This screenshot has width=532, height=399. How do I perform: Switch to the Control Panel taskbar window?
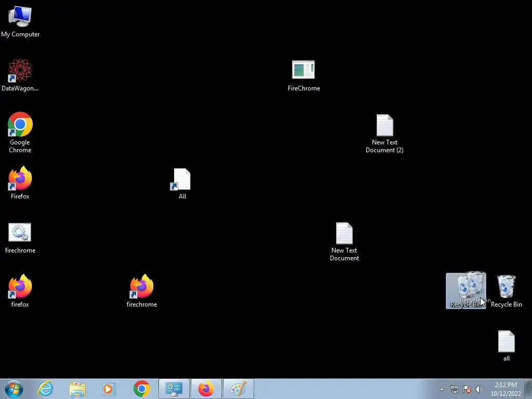174,389
